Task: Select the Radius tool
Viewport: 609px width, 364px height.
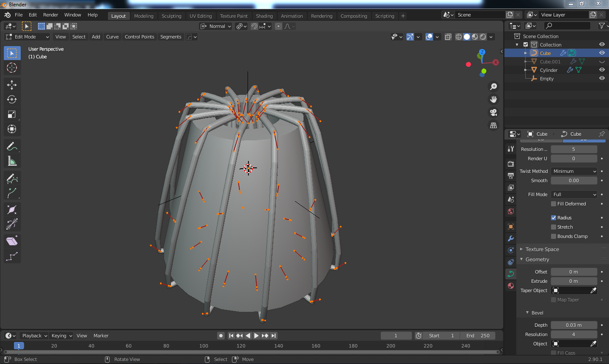Action: pyautogui.click(x=12, y=210)
